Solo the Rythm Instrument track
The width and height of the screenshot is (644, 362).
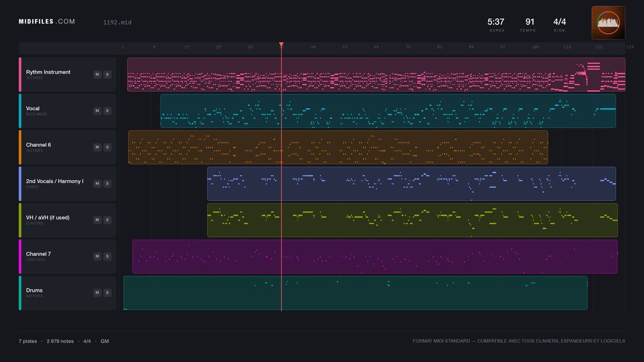point(107,74)
